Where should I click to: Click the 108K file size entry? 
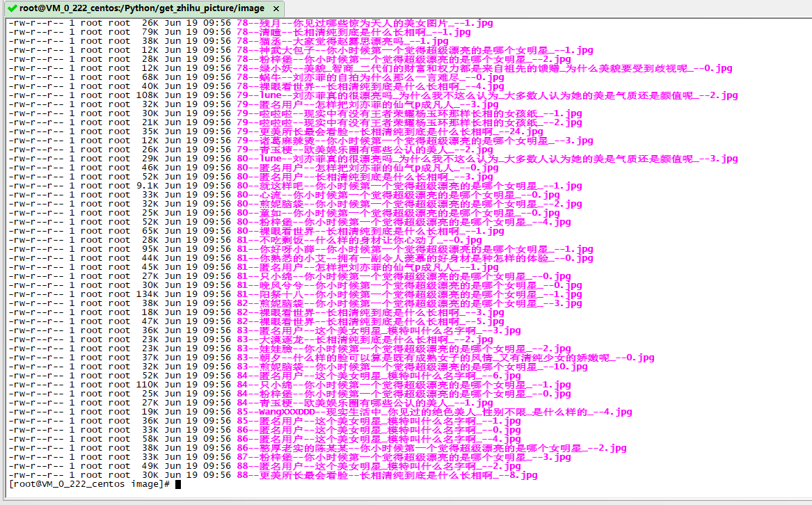pos(147,95)
